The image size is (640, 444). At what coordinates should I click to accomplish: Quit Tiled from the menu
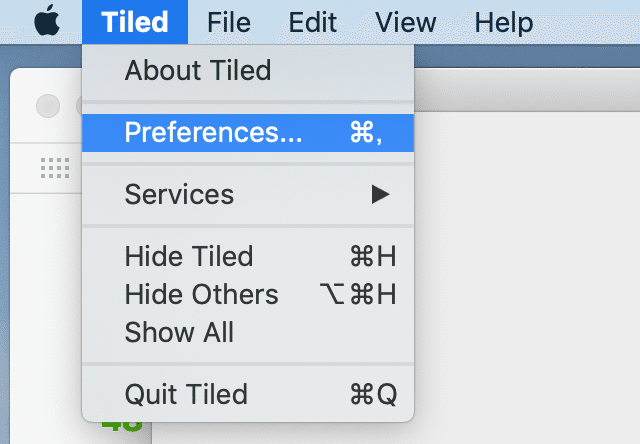click(x=185, y=394)
